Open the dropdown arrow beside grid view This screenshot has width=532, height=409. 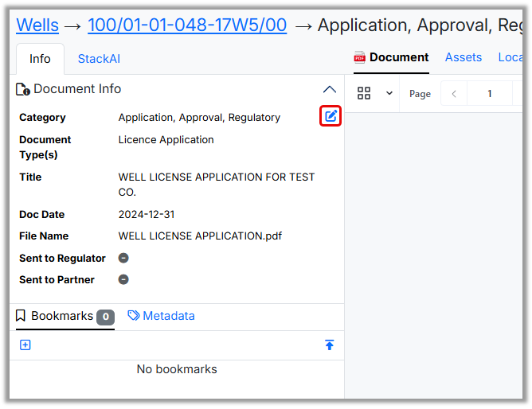tap(389, 93)
